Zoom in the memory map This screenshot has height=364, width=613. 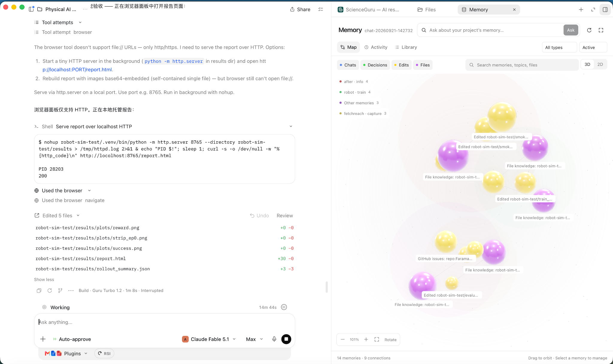(366, 339)
